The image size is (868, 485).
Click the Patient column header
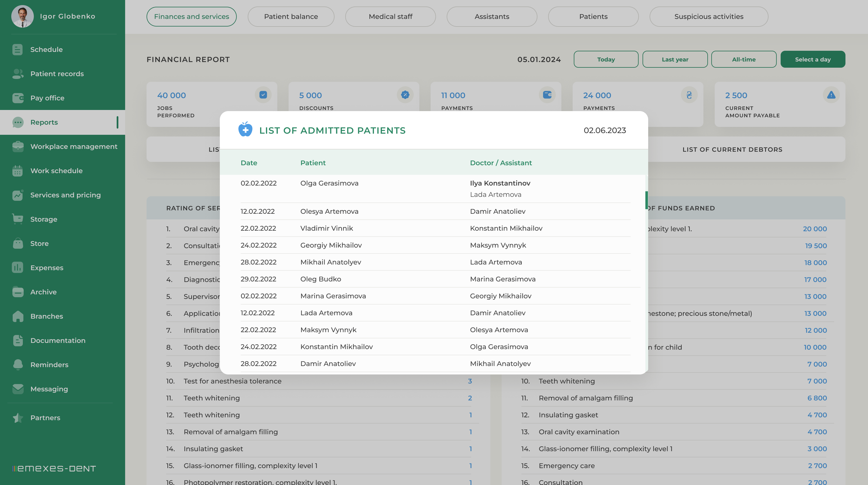coord(313,163)
